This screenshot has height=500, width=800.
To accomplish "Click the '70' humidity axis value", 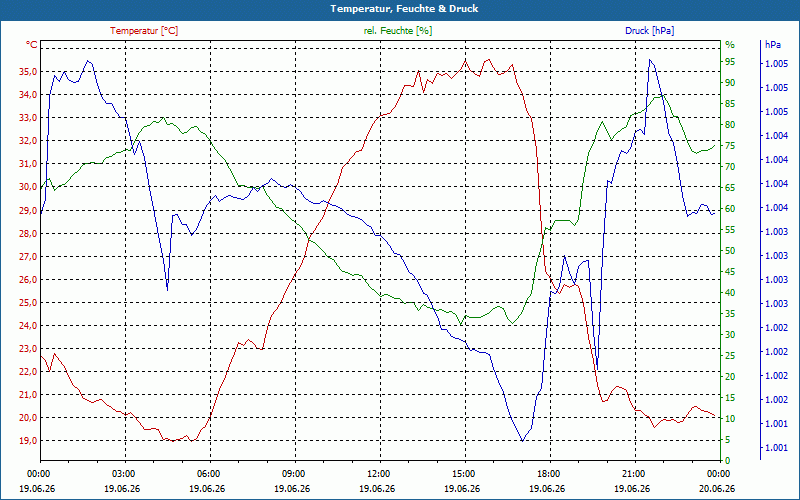I will point(730,167).
